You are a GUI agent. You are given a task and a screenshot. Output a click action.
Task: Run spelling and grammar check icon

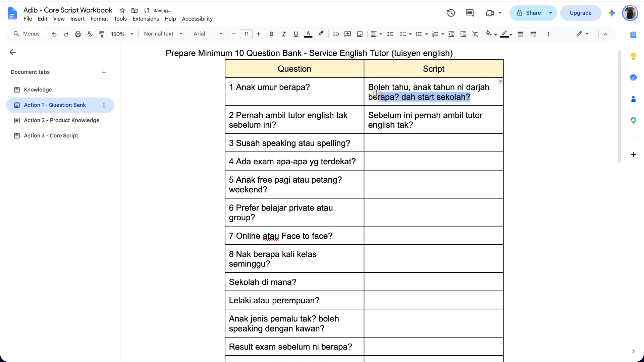pyautogui.click(x=90, y=34)
